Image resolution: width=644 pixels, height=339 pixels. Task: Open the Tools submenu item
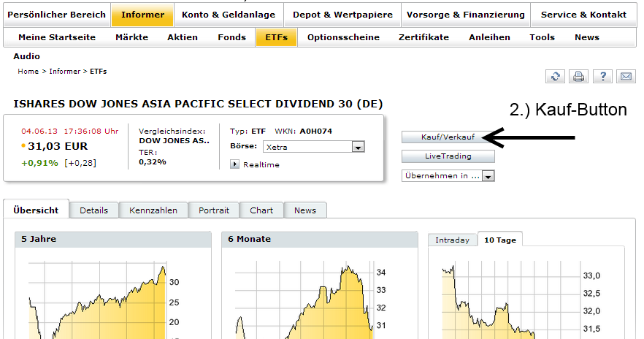(x=542, y=37)
